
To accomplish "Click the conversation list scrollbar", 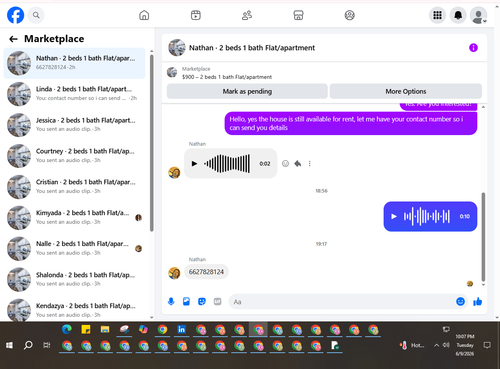I will [x=152, y=143].
